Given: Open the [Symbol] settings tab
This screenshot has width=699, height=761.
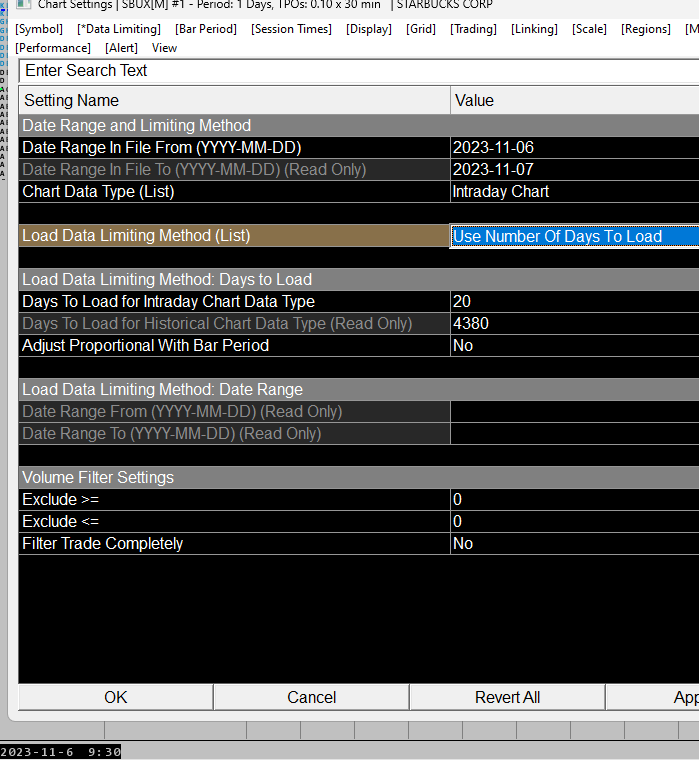Looking at the screenshot, I should 39,29.
